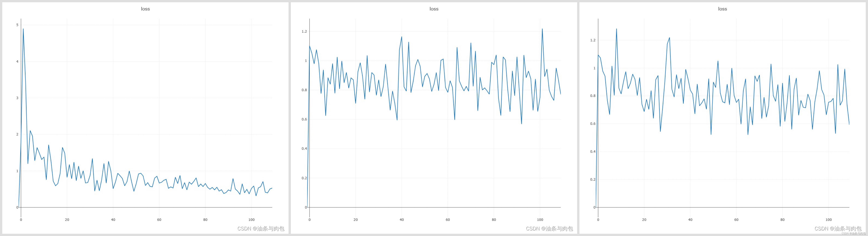Click x-axis label '80' in middle chart
The height and width of the screenshot is (236, 868).
494,220
